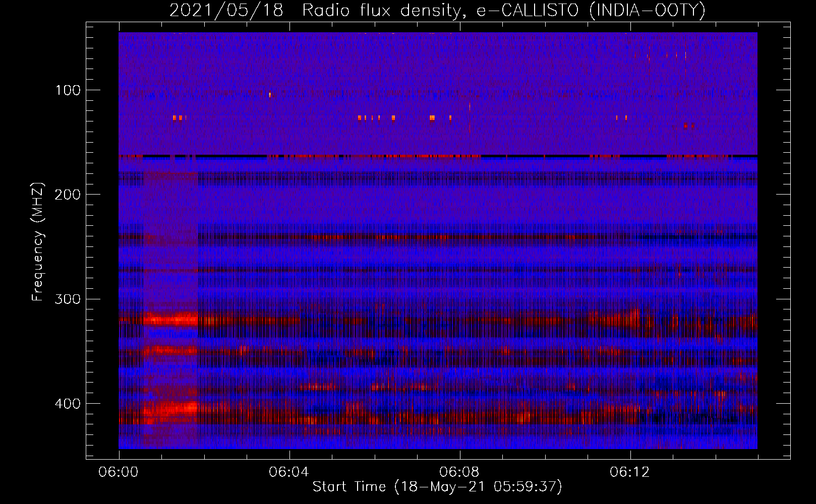Click the 400 frequency tick label
Image resolution: width=816 pixels, height=504 pixels.
click(68, 404)
